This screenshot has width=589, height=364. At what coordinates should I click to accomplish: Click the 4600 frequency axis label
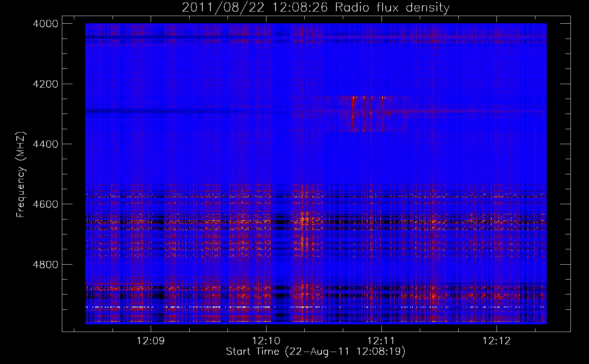click(46, 204)
